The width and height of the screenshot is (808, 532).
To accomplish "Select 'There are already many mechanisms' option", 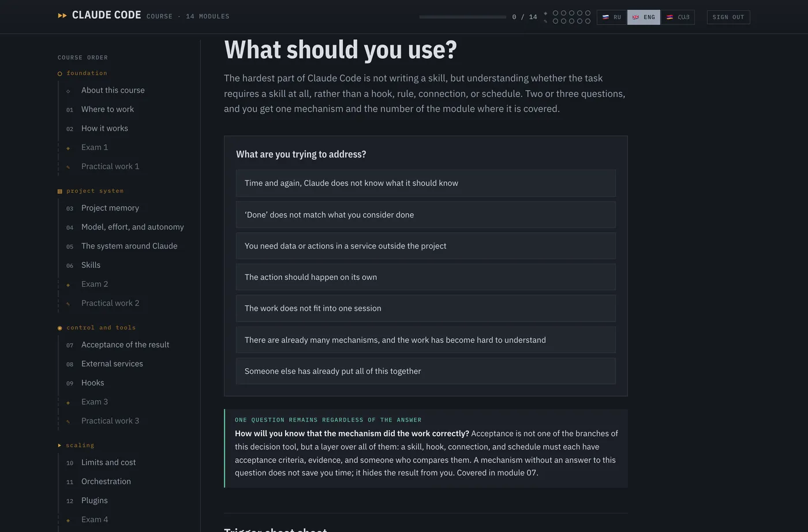I will pyautogui.click(x=426, y=340).
